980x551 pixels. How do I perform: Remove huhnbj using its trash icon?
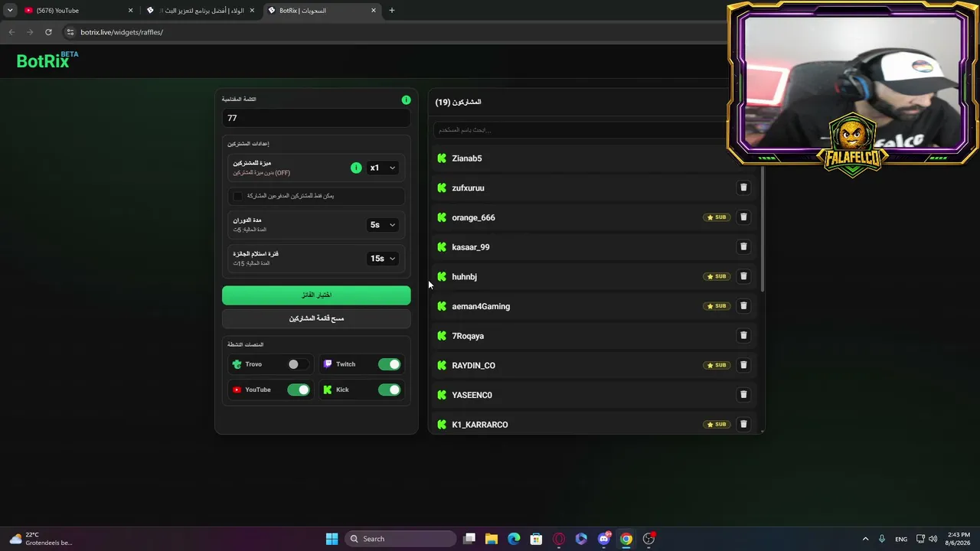[743, 276]
